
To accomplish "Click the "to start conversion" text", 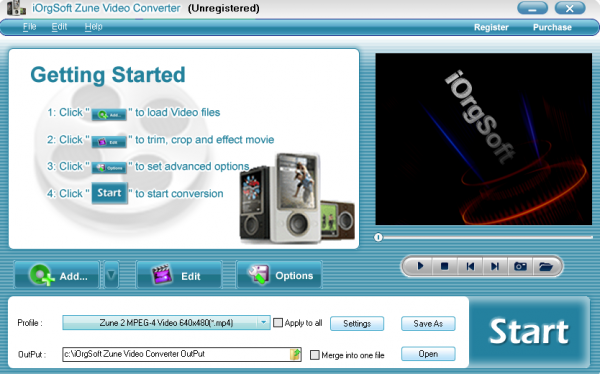I will (x=179, y=194).
